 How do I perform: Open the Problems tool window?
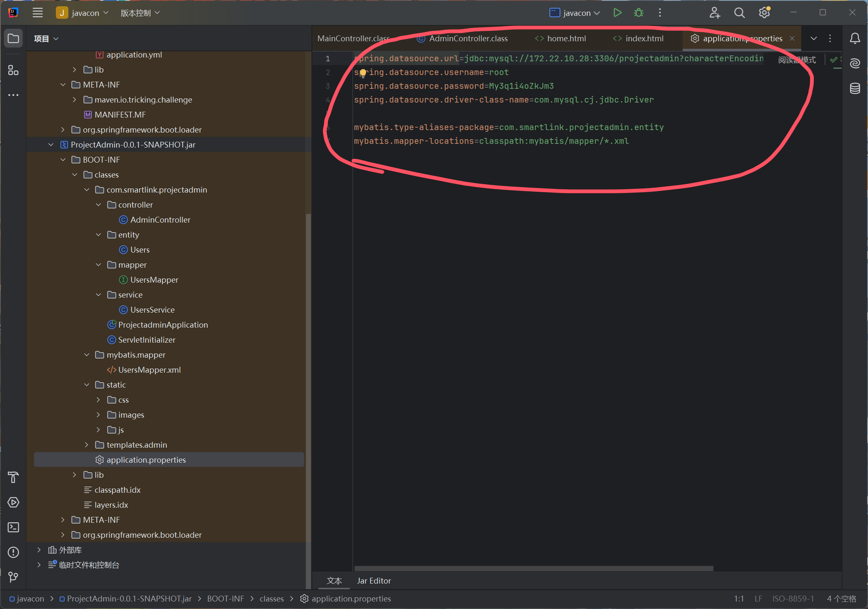point(13,552)
